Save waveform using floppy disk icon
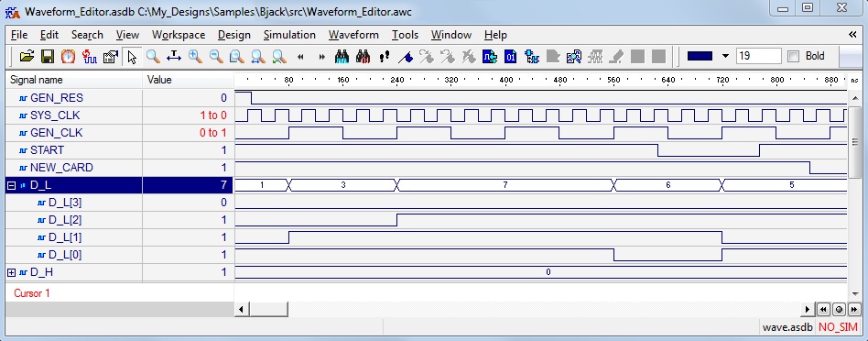868x341 pixels. (48, 57)
